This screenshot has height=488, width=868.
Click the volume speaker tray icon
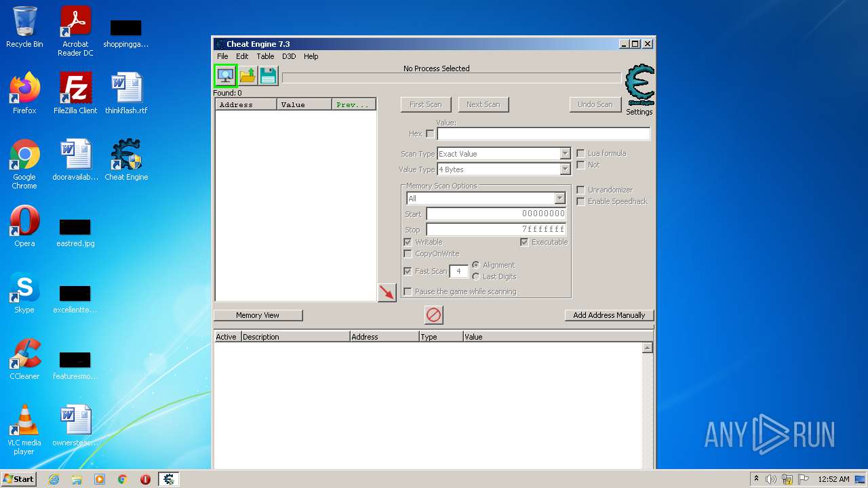coord(771,479)
